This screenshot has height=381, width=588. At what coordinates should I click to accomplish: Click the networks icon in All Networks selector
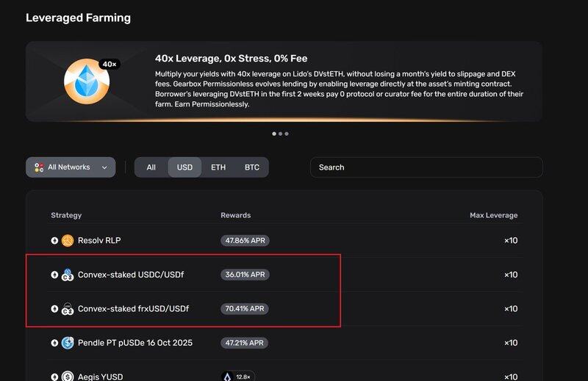click(x=39, y=167)
